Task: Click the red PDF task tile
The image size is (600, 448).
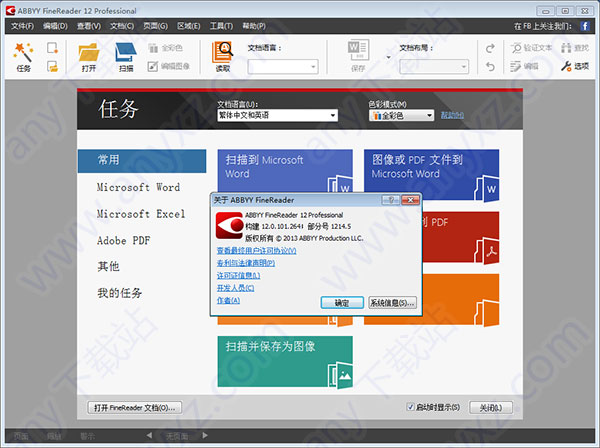Action: pyautogui.click(x=461, y=237)
